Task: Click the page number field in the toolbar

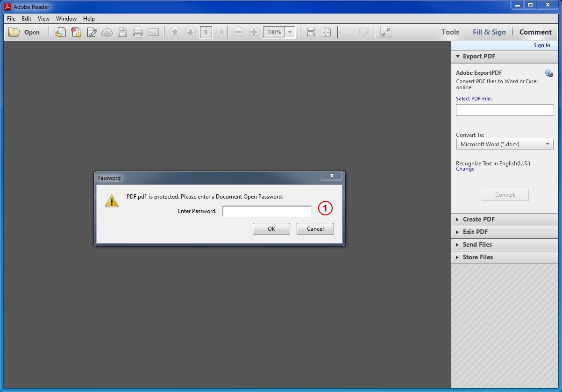Action: click(206, 32)
